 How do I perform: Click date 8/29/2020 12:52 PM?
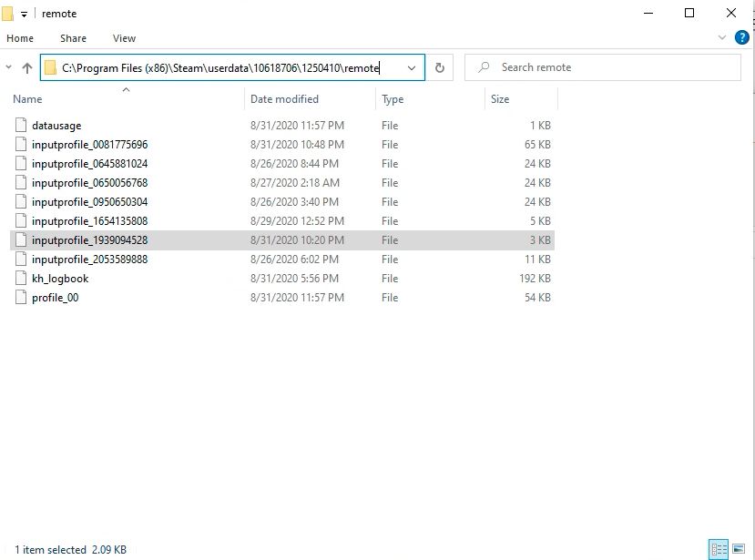coord(297,221)
